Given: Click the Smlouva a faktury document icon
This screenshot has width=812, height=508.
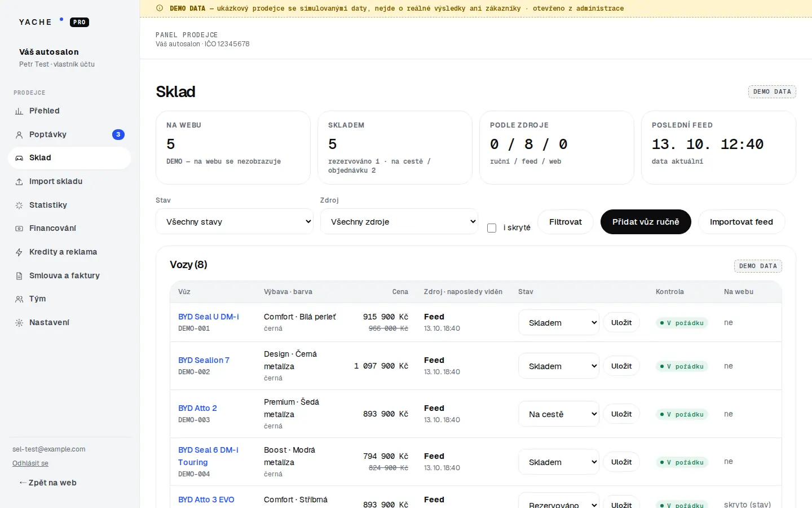Looking at the screenshot, I should pyautogui.click(x=19, y=276).
